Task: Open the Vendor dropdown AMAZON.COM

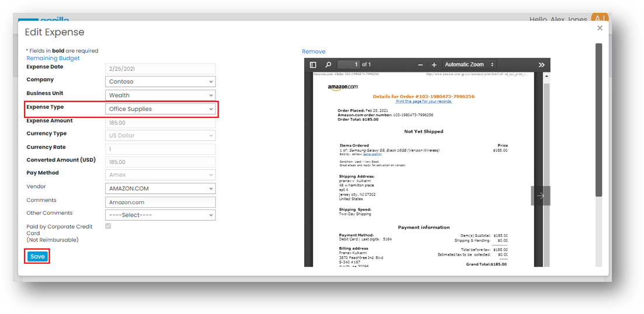Action: (x=160, y=189)
